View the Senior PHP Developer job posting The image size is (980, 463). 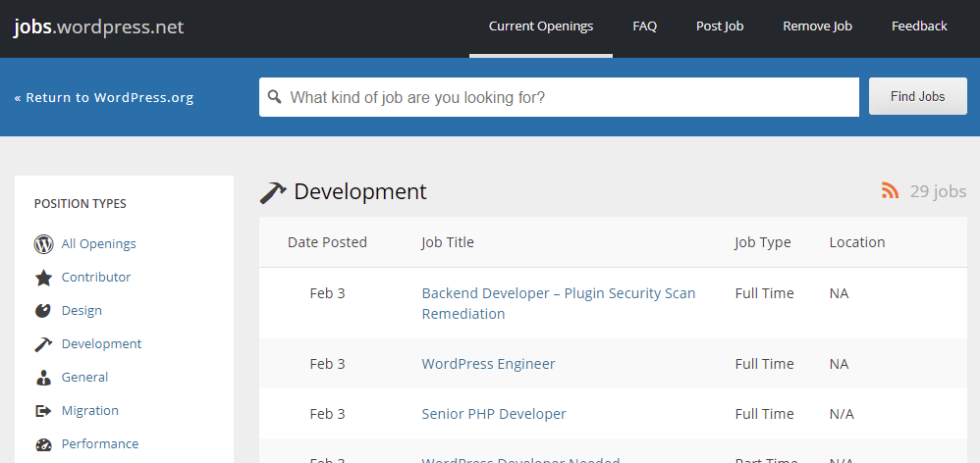494,414
